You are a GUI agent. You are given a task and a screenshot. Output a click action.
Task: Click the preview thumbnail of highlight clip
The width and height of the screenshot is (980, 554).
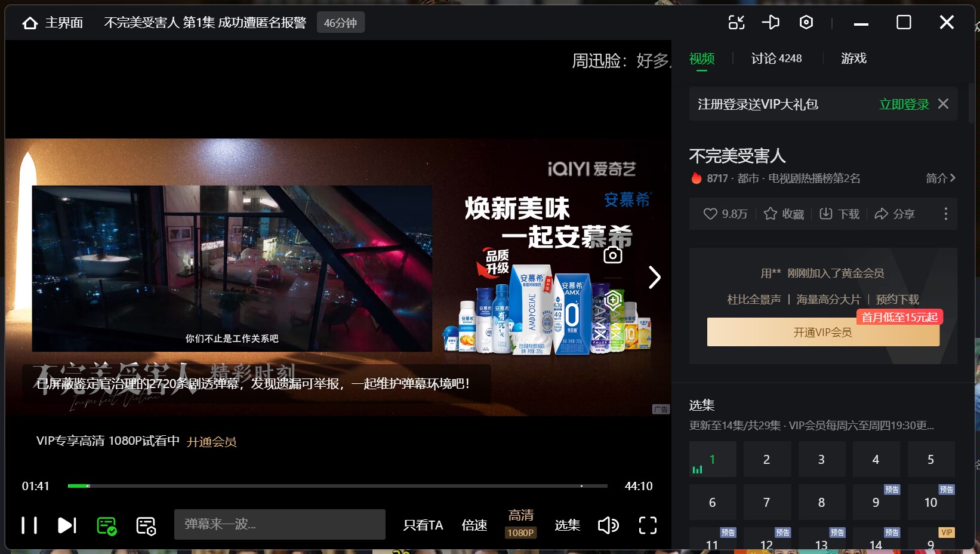[232, 268]
